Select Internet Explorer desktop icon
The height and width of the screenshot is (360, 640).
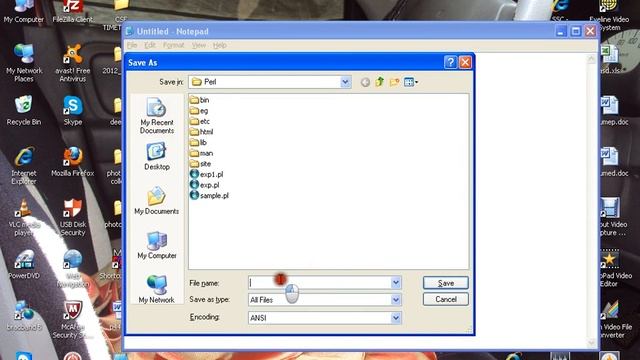(24, 166)
